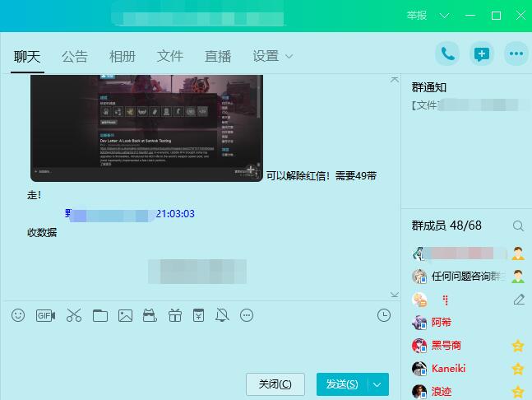
Task: Open message history clock icon
Action: point(384,315)
